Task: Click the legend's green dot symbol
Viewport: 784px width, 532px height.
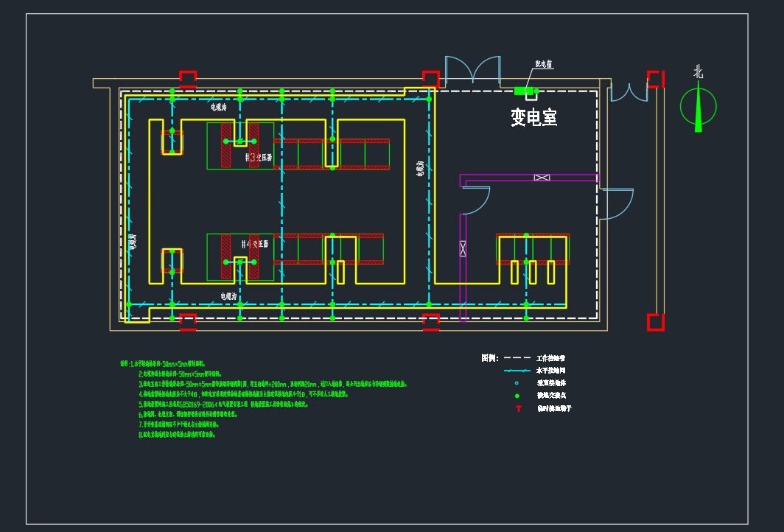Action: click(x=517, y=396)
